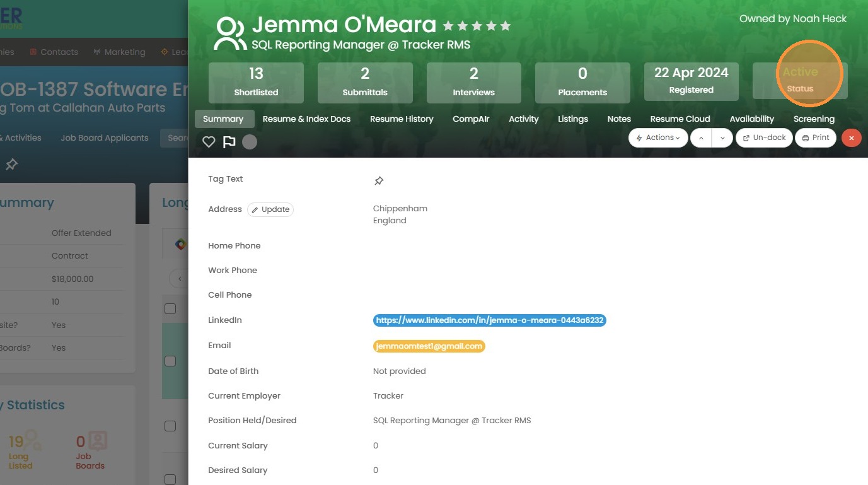
Task: Click the pin icon next to Tag Text
Action: 379,180
